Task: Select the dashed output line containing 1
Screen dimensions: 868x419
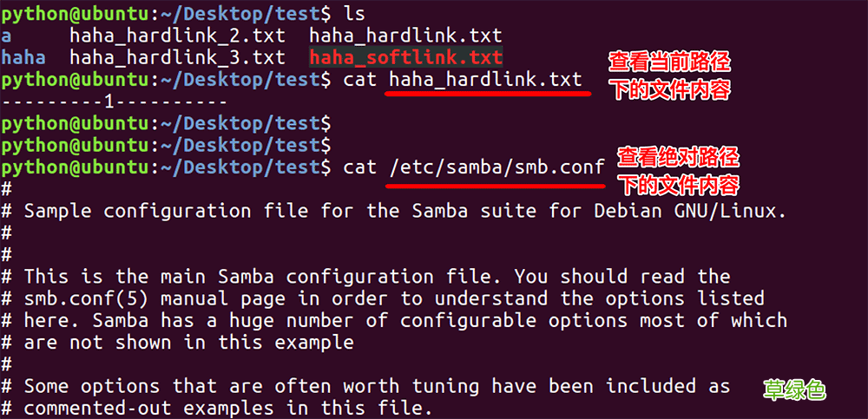Action: (115, 101)
